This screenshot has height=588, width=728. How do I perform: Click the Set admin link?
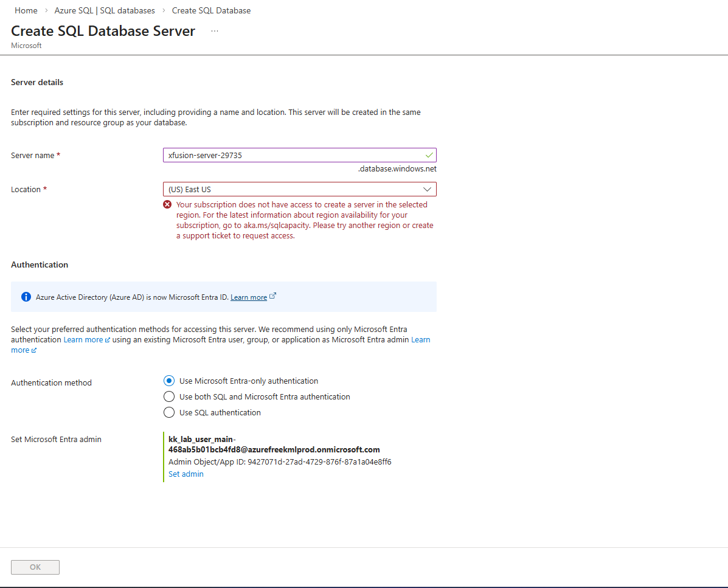185,474
